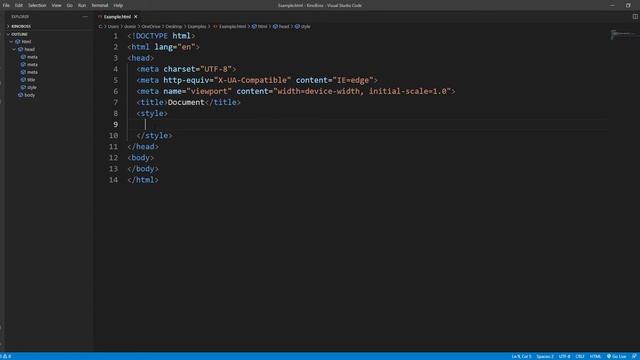Click the '</html>' closing tag text
Image resolution: width=640 pixels, height=360 pixels.
(143, 180)
